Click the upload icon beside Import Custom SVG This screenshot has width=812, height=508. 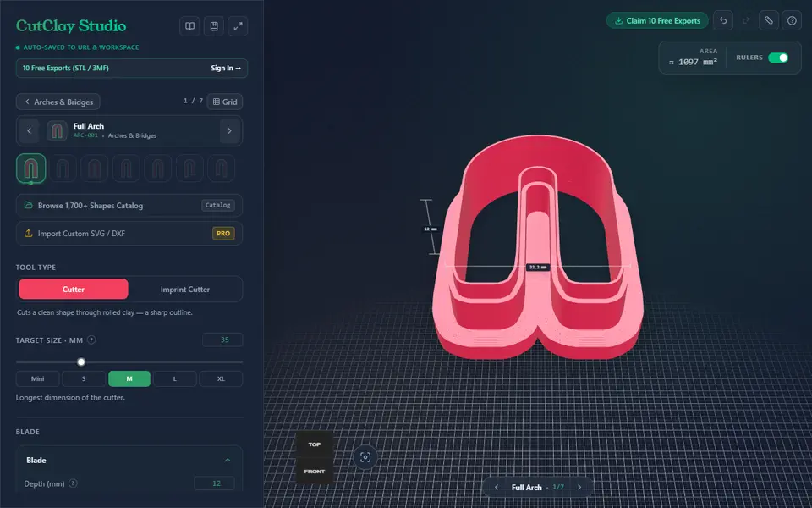tap(29, 234)
